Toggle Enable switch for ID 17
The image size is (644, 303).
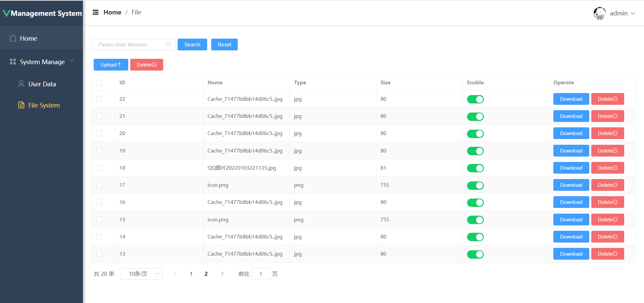pyautogui.click(x=475, y=185)
